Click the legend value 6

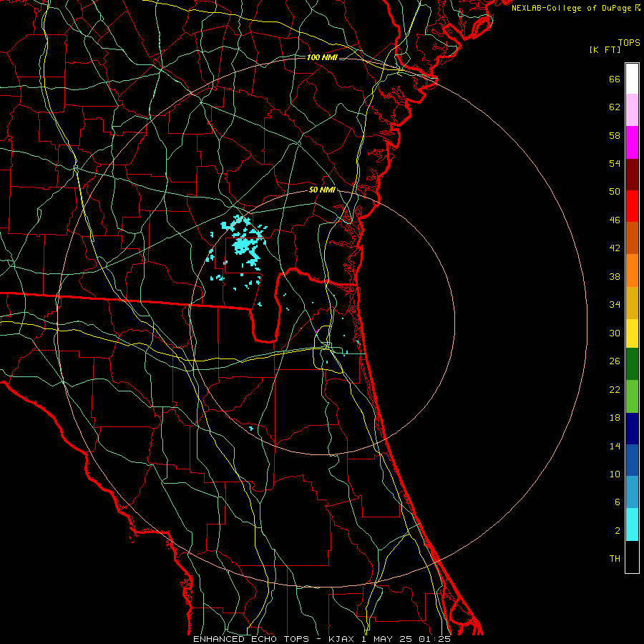pos(618,502)
